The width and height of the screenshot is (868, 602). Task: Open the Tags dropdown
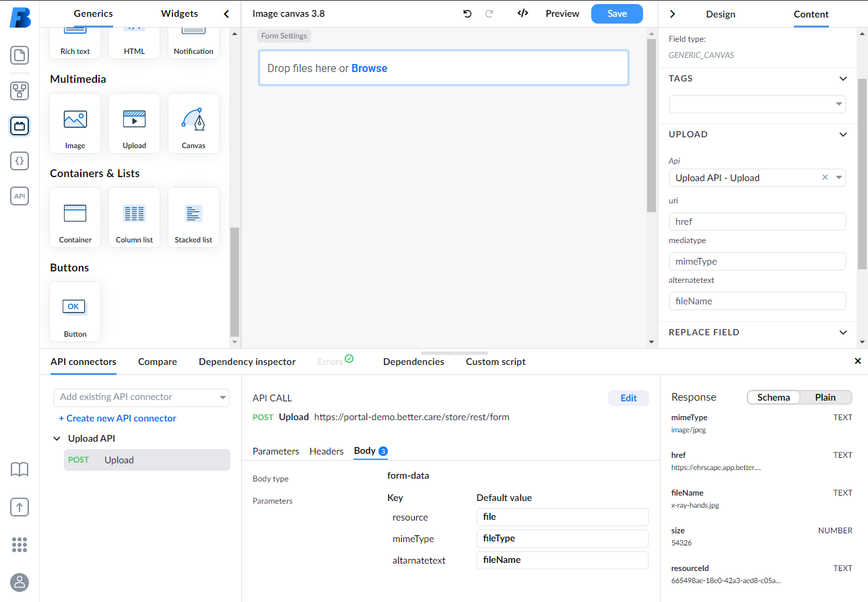click(757, 104)
